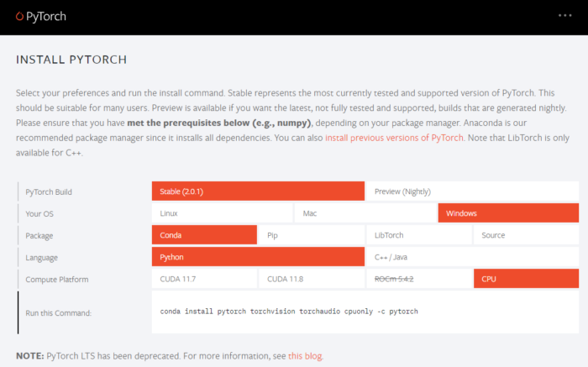Viewport: 588px width, 367px height.
Task: Select CPU compute platform
Action: tap(526, 279)
